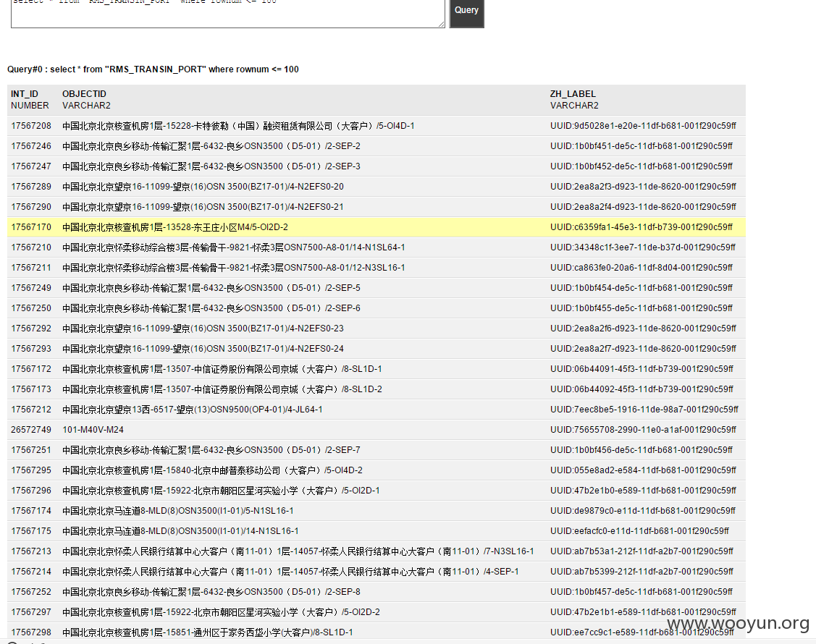Screen dimensions: 816x644
Task: Click OBJECTID ending in 4-JL64-1
Action: click(x=193, y=410)
